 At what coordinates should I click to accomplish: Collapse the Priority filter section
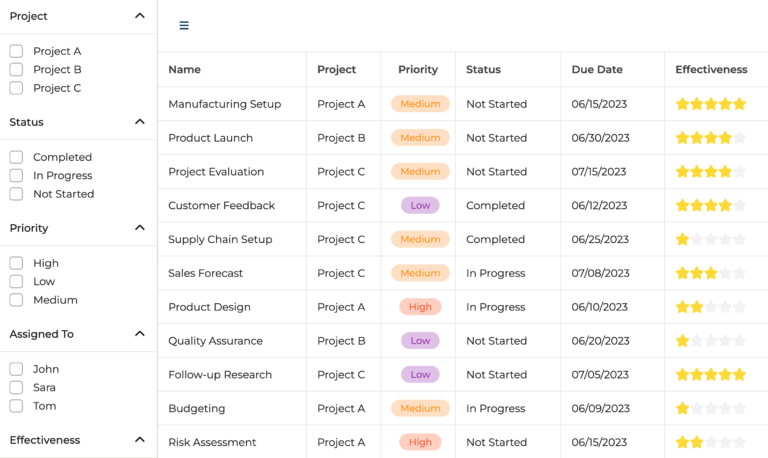[139, 228]
